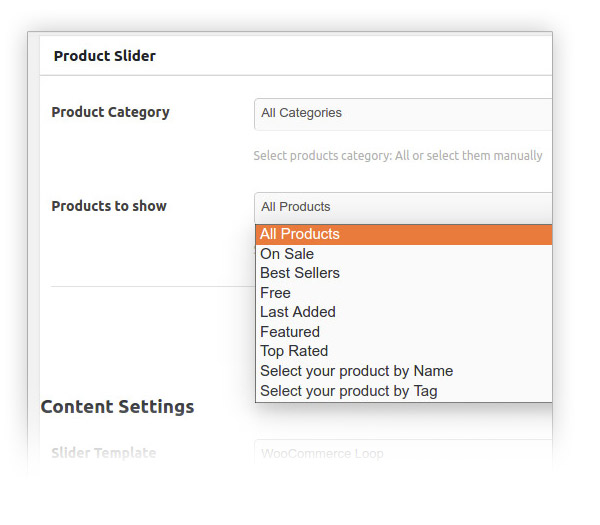Open the Product Category dropdown

402,114
